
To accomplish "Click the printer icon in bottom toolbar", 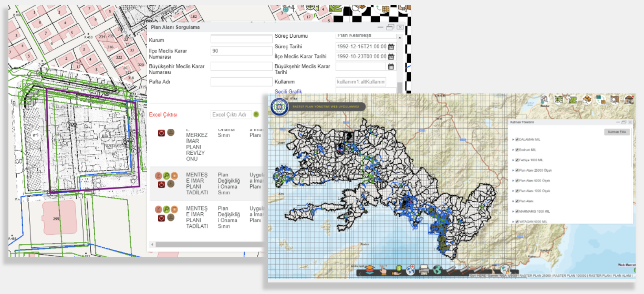I will [x=424, y=270].
